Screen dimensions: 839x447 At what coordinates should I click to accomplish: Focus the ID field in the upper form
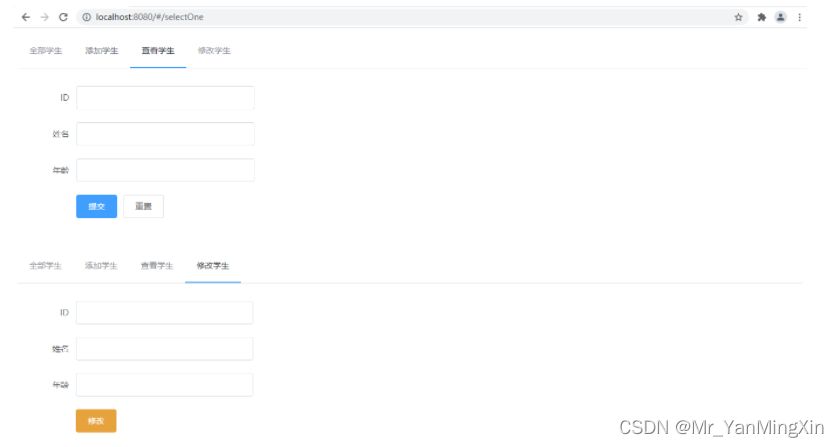coord(165,98)
